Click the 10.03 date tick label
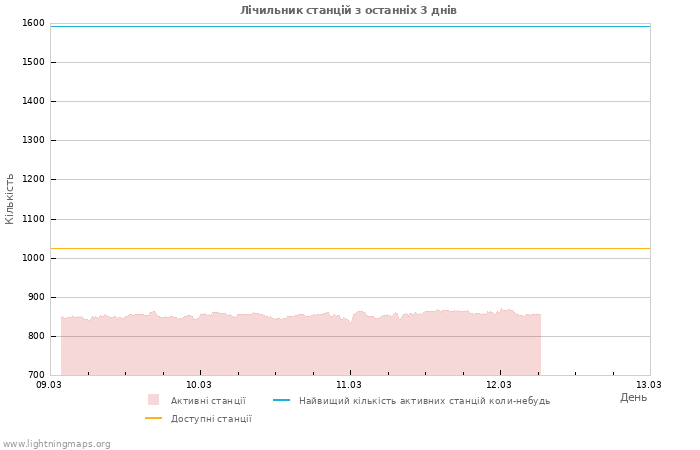The height and width of the screenshot is (450, 700). (199, 385)
